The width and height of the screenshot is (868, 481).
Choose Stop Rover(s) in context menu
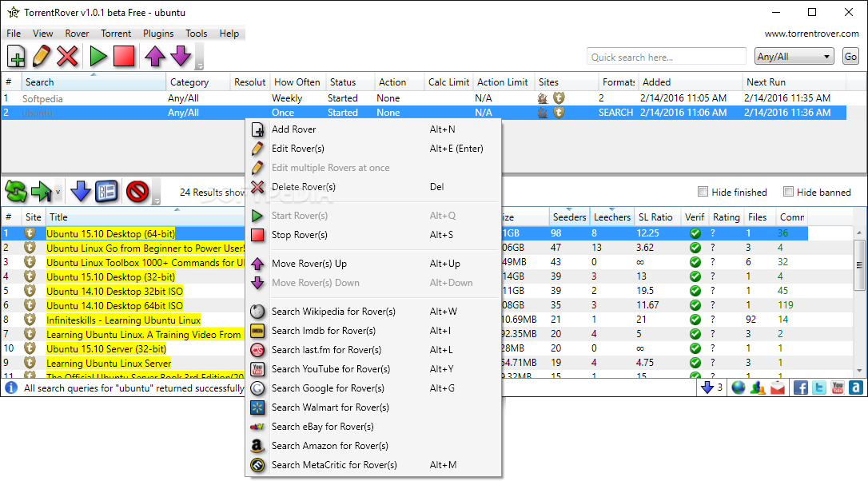coord(372,235)
